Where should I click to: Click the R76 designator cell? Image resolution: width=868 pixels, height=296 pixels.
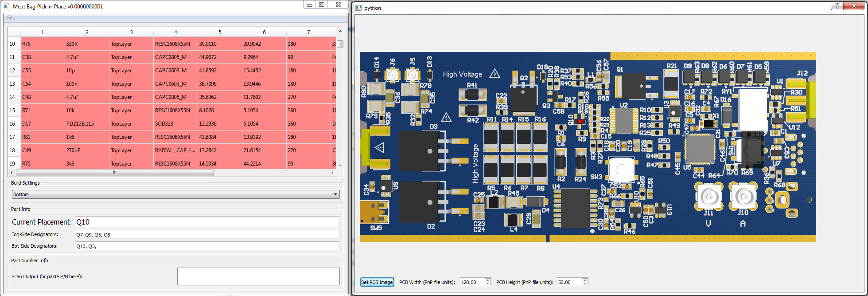pos(43,44)
